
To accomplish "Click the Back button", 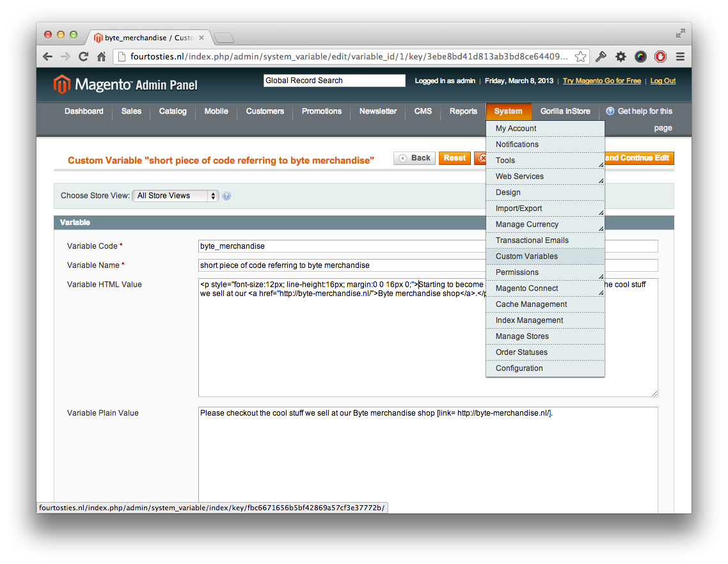I will tap(414, 158).
